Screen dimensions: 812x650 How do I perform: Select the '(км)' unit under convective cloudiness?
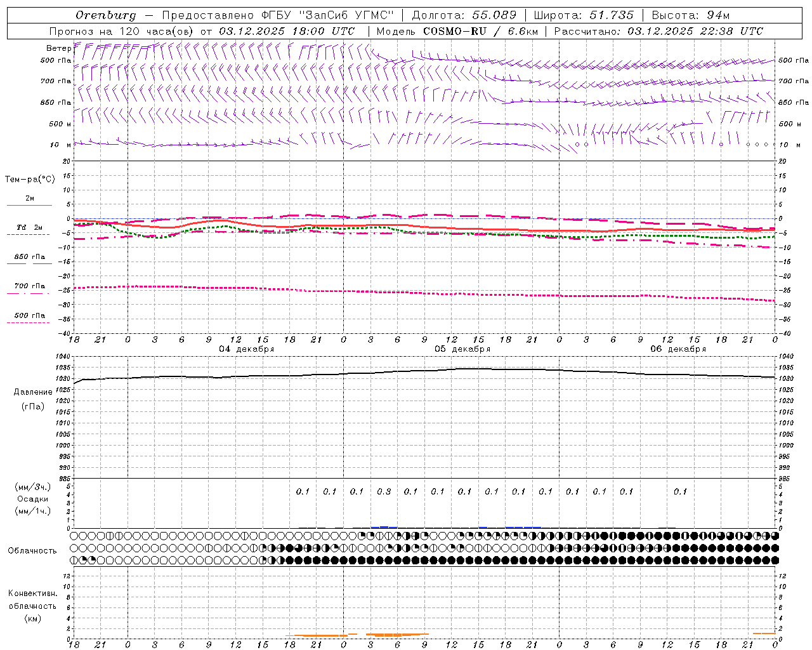(33, 618)
